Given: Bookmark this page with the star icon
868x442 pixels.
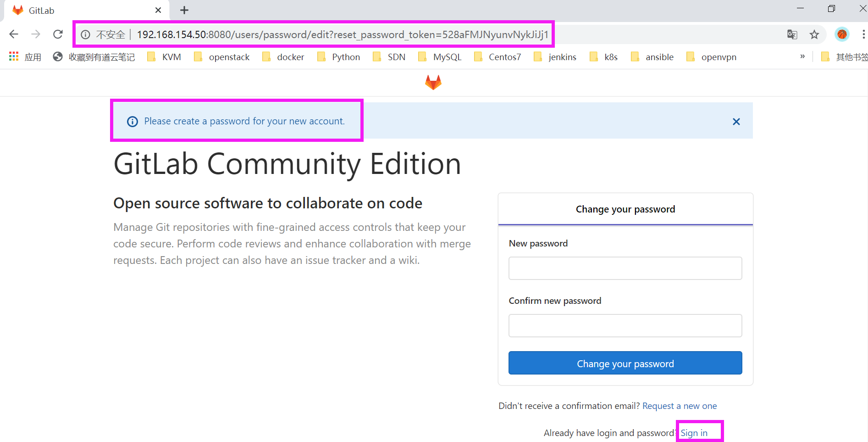Looking at the screenshot, I should tap(814, 34).
